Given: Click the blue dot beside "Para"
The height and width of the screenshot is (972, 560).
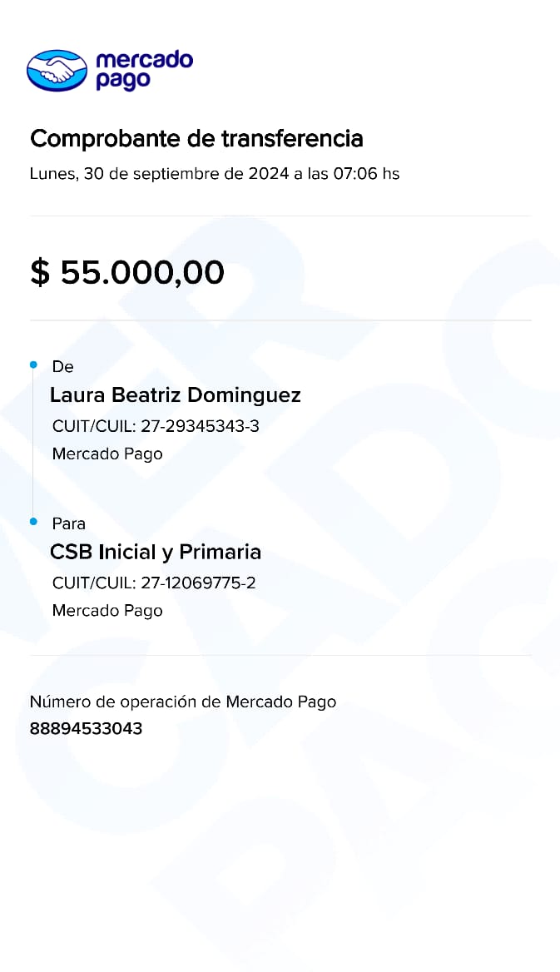Looking at the screenshot, I should tap(33, 522).
